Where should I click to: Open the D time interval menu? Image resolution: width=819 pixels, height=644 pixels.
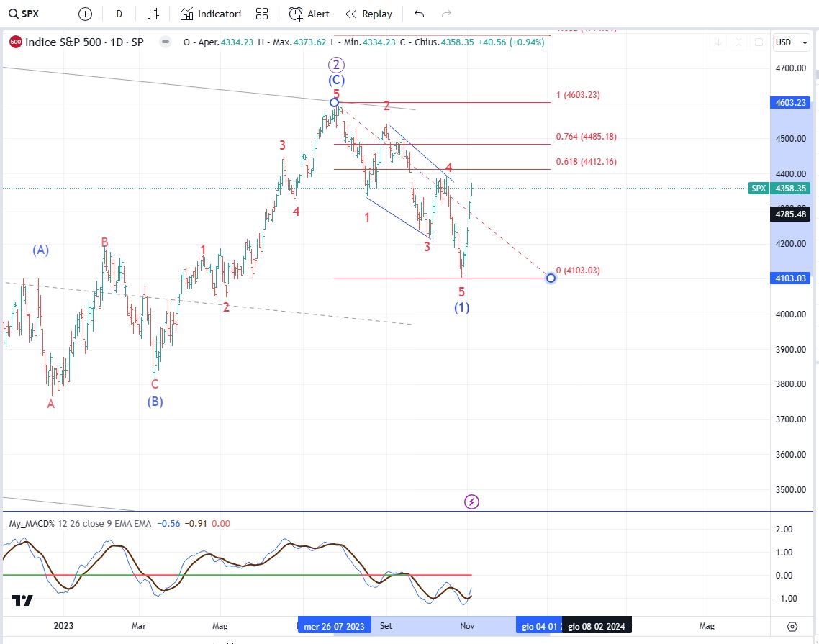coord(119,14)
